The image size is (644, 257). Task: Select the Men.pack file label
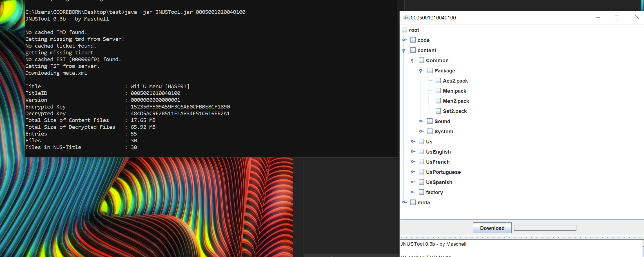point(454,91)
